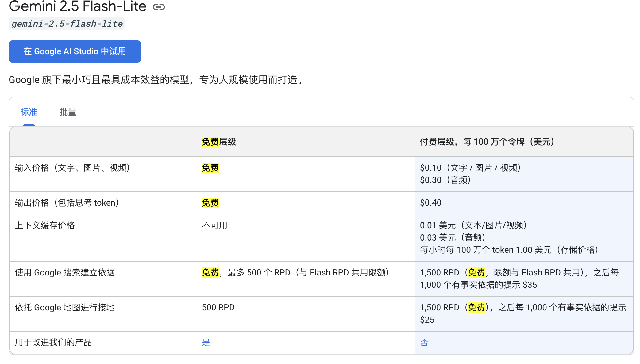Click the 输入价格（文字、图片、视频） row label

coord(73,168)
